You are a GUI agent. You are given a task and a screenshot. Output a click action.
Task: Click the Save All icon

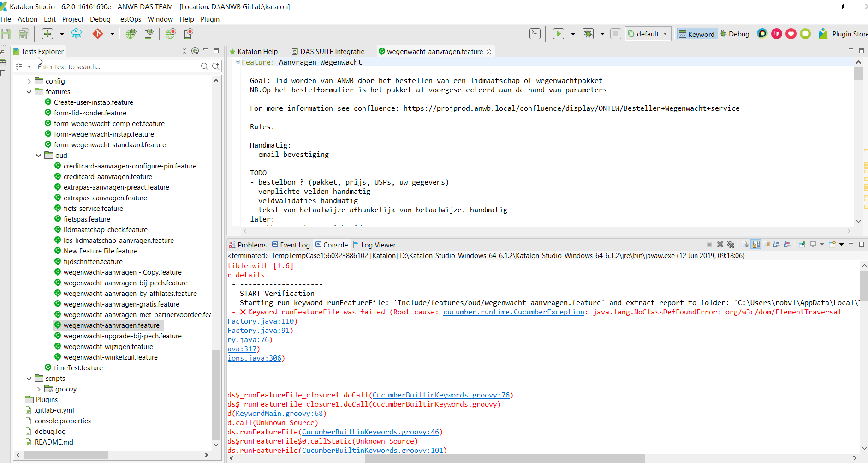pyautogui.click(x=24, y=34)
